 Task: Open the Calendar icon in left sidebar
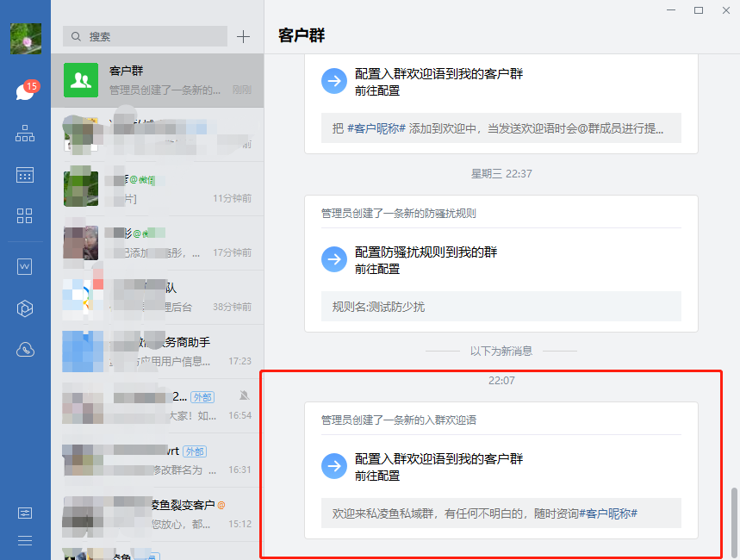click(25, 175)
